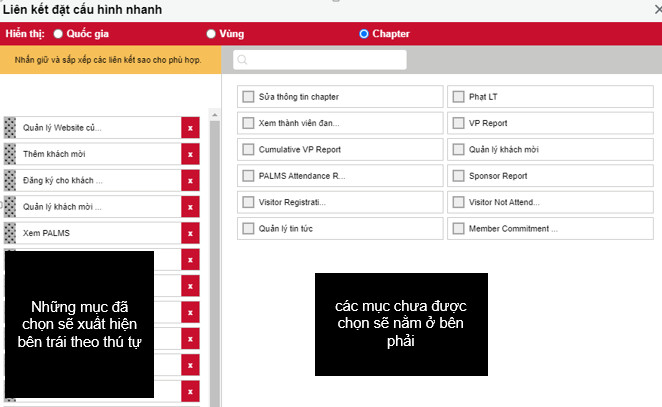The height and width of the screenshot is (407, 662).
Task: Click the selected links list scrollbar
Action: click(213, 250)
